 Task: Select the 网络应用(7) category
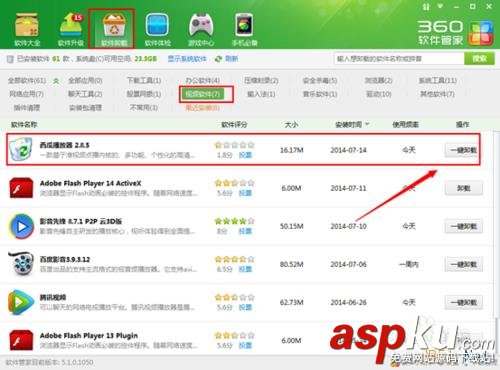click(27, 94)
